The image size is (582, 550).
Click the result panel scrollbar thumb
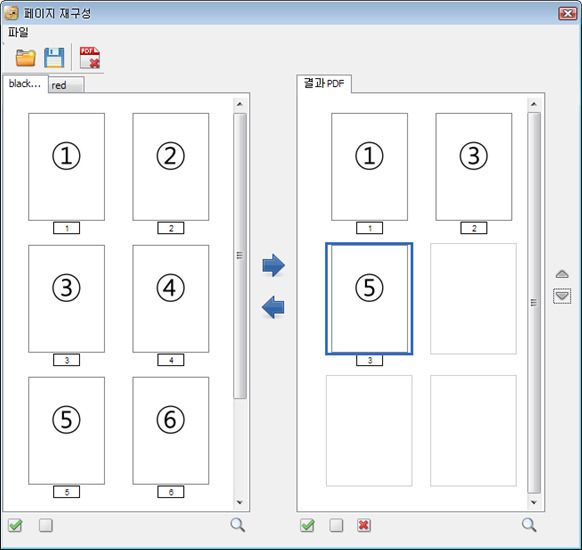click(x=534, y=303)
